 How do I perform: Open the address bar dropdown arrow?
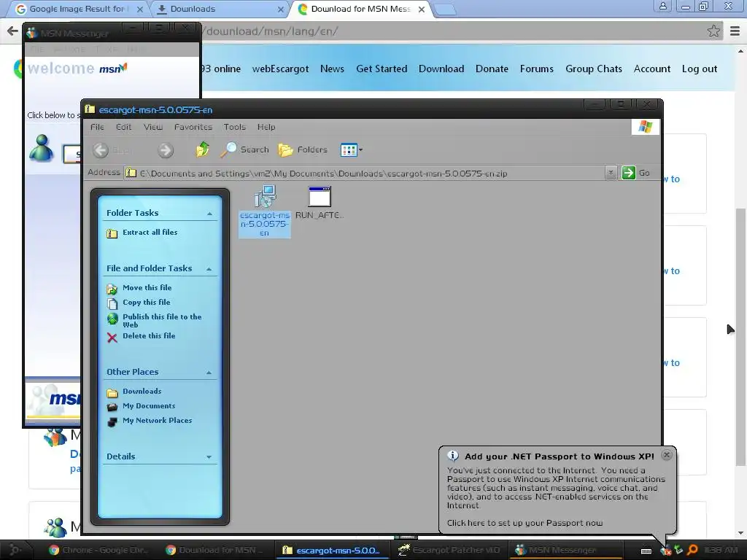click(611, 173)
